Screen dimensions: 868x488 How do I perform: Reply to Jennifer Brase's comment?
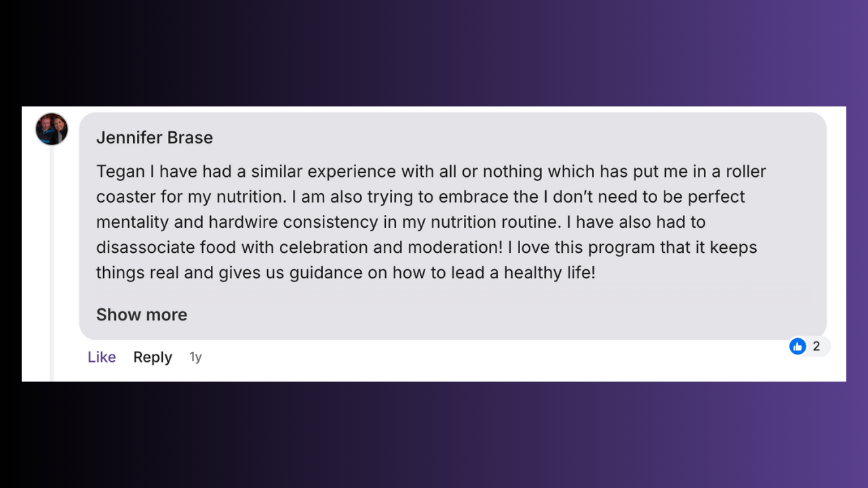pyautogui.click(x=153, y=357)
